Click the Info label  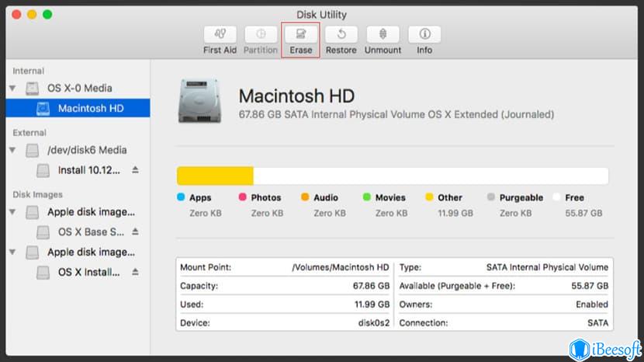tap(424, 50)
